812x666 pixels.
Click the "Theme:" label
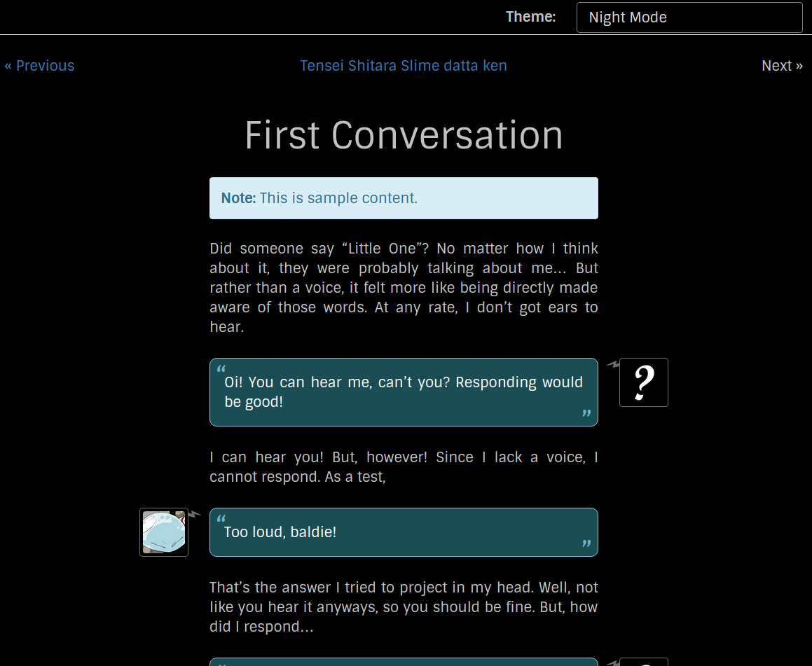530,17
